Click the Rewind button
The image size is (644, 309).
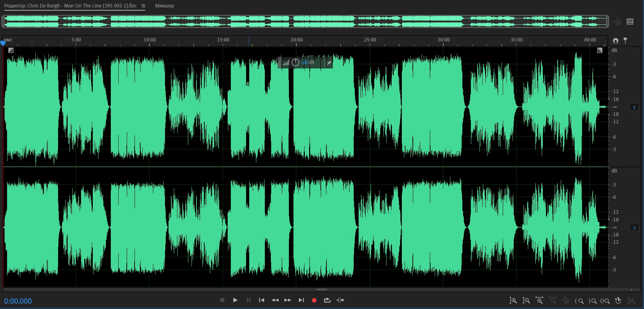(x=275, y=300)
